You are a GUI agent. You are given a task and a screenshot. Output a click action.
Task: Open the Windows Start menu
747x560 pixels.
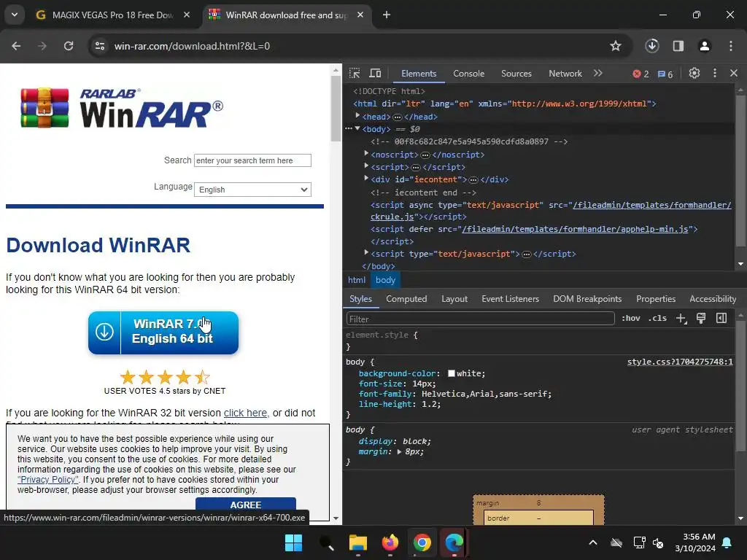pos(293,542)
